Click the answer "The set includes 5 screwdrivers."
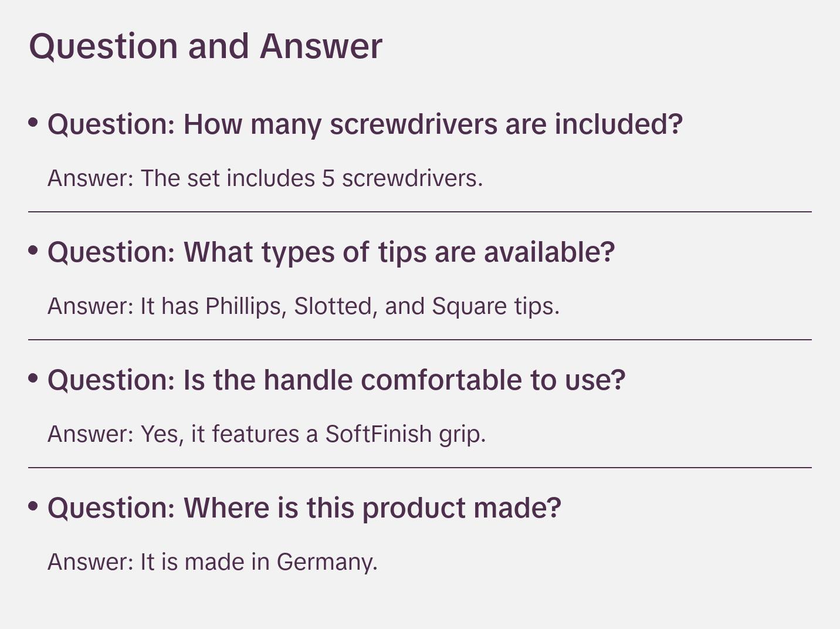 pyautogui.click(x=265, y=178)
